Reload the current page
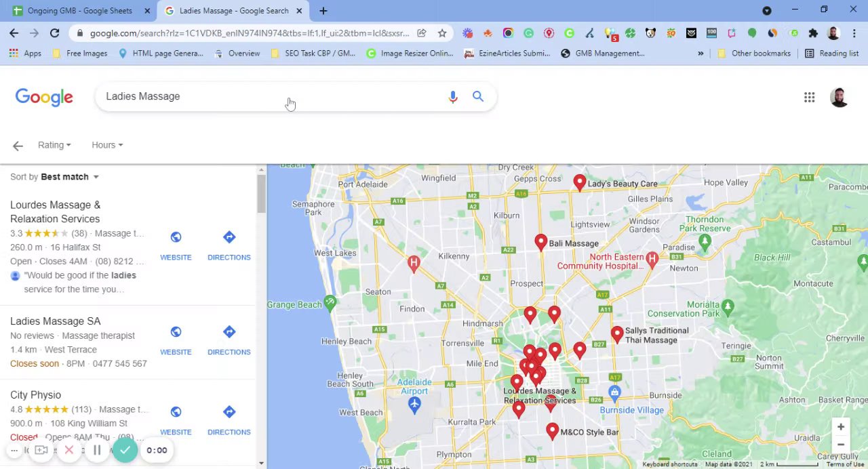Screen dimensions: 868x469 [x=54, y=33]
